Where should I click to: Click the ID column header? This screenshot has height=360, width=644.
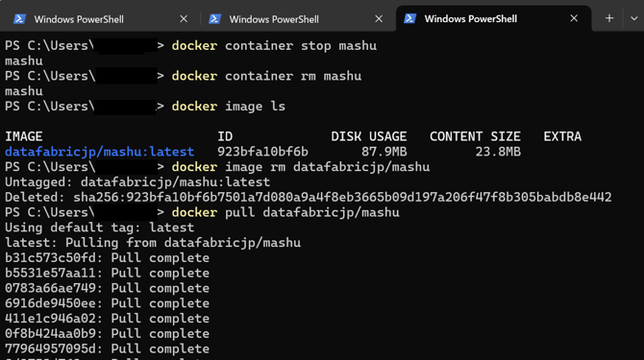(225, 136)
